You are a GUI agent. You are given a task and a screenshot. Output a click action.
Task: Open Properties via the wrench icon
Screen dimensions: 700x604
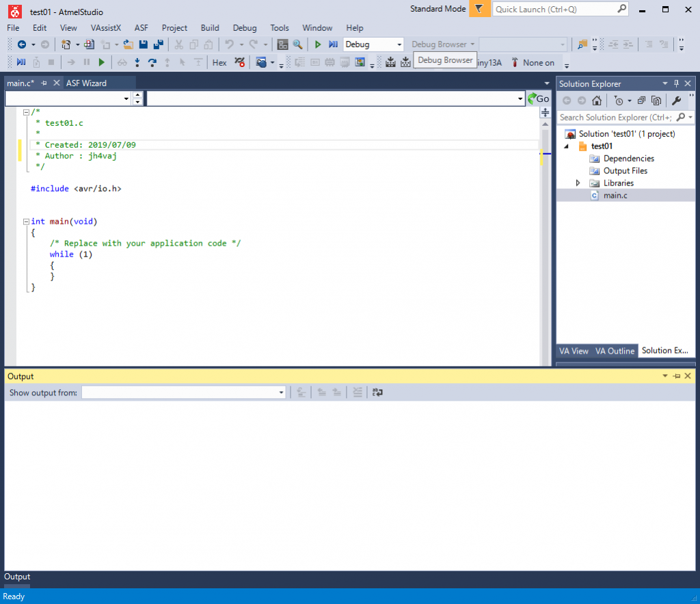click(x=676, y=101)
